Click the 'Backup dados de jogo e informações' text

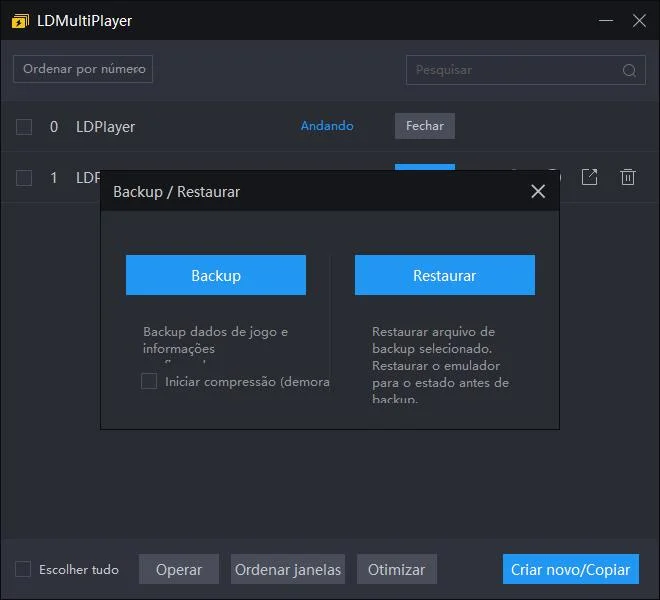(x=216, y=340)
